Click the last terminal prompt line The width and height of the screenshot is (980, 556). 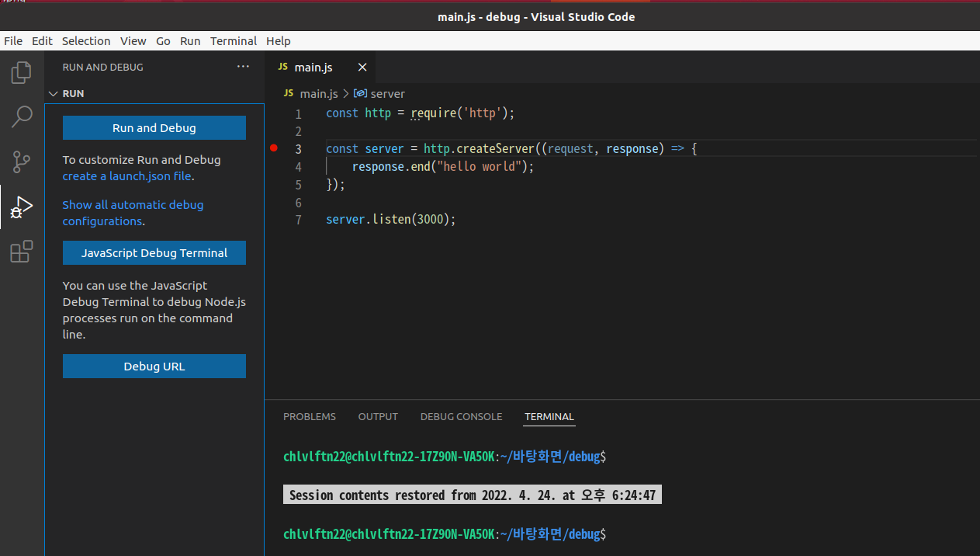[x=445, y=534]
